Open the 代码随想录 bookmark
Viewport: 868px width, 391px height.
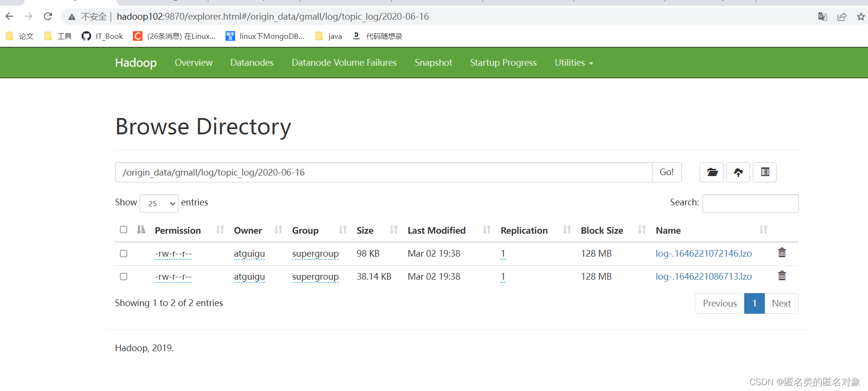377,36
